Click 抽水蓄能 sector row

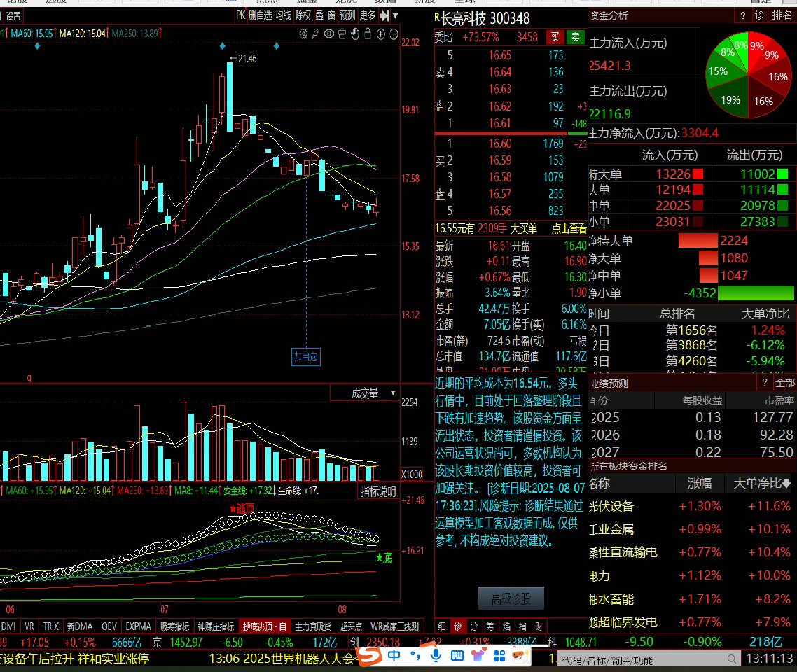(x=692, y=599)
